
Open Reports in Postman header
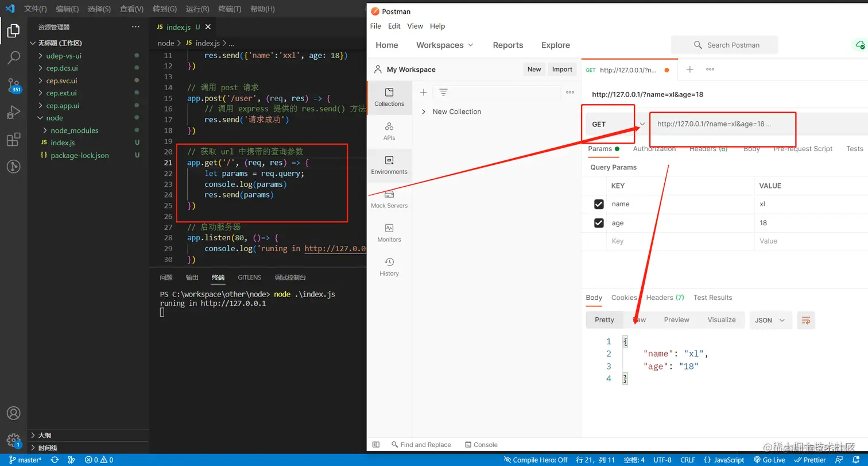coord(508,45)
